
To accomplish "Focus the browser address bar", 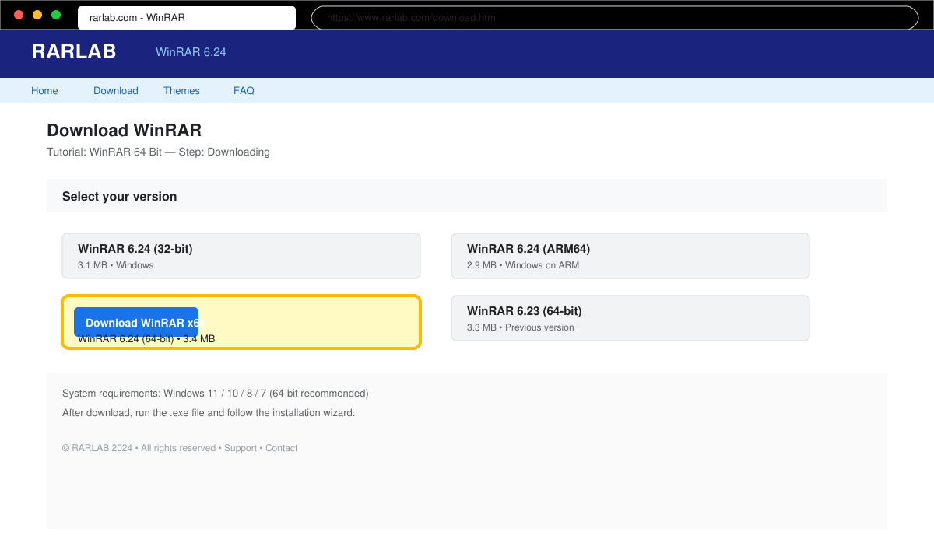I will coord(615,17).
